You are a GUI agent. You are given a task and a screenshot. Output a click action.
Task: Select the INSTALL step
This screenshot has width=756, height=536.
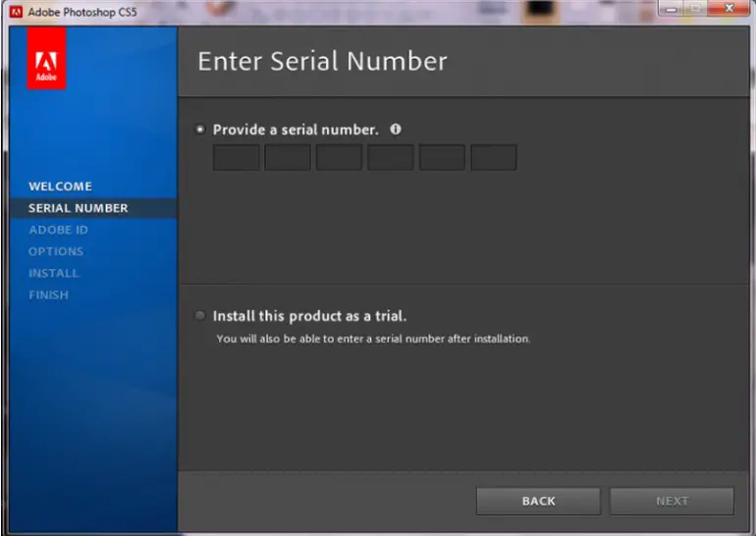point(54,273)
